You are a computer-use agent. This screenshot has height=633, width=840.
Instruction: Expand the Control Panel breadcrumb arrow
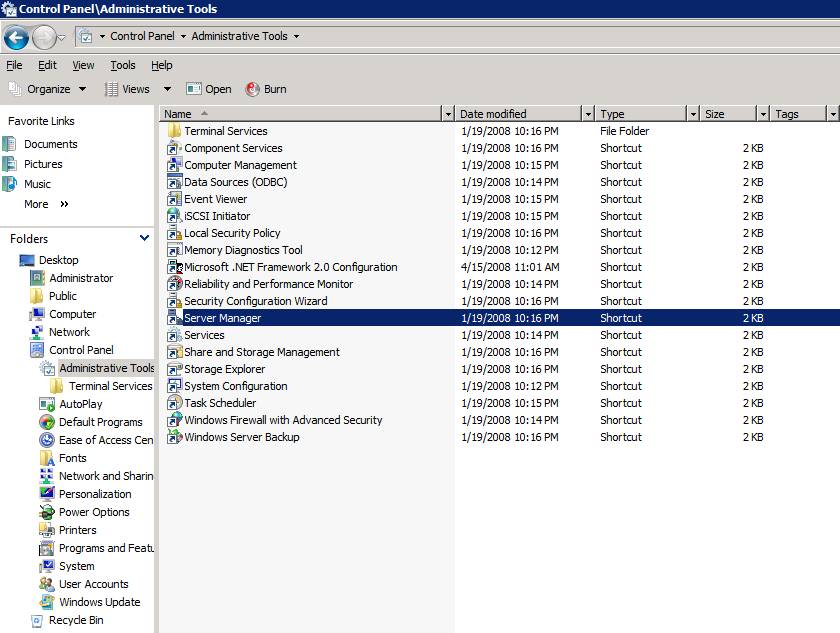click(x=183, y=36)
